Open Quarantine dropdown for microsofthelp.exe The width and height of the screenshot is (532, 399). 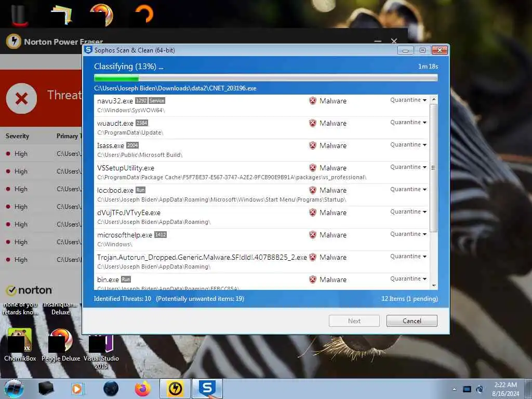(x=408, y=234)
